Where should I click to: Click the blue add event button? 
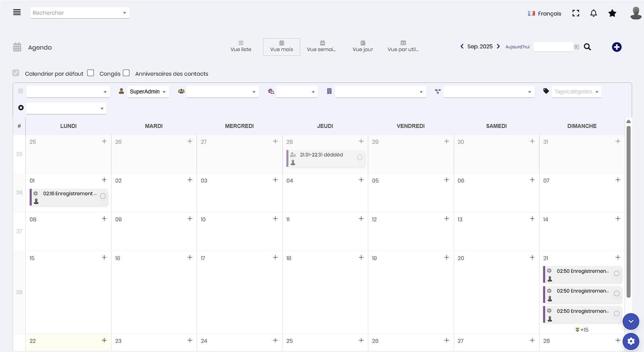(x=616, y=47)
